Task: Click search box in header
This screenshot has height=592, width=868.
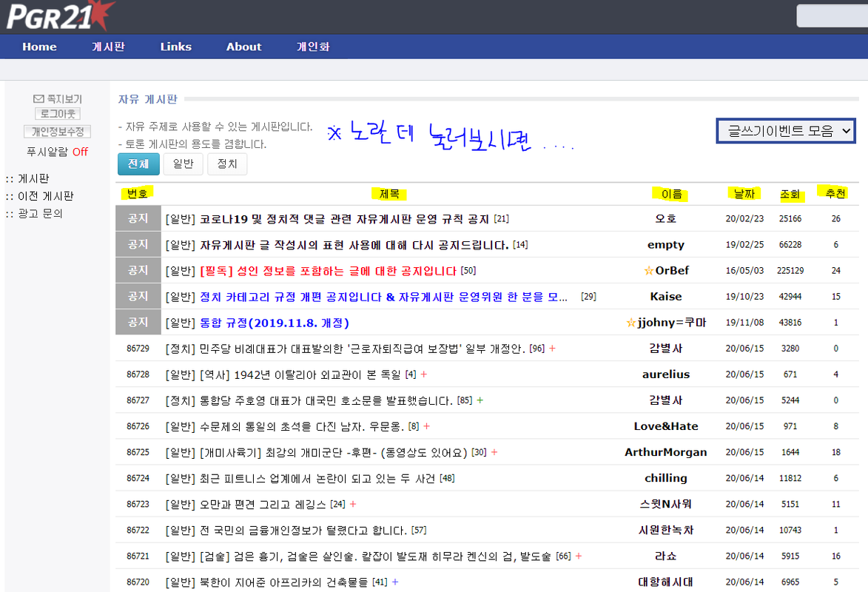Action: click(x=832, y=16)
